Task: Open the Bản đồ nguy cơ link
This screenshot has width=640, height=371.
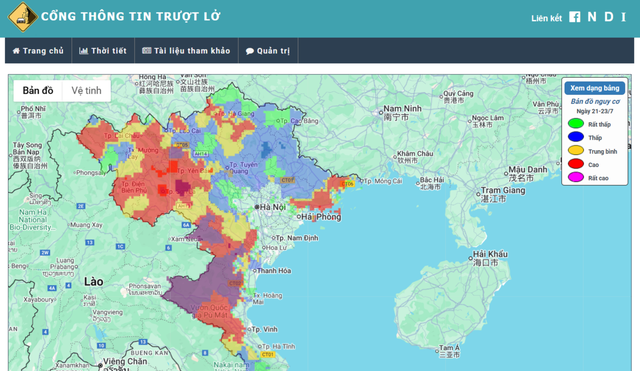Action: [595, 101]
